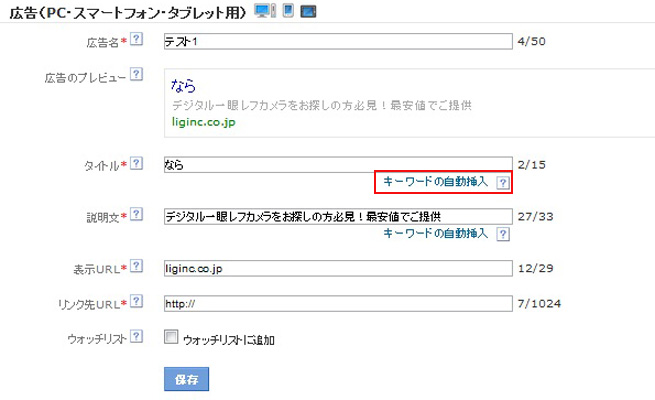
Task: Click the ウォッチリストに追加 label text
Action: click(229, 340)
